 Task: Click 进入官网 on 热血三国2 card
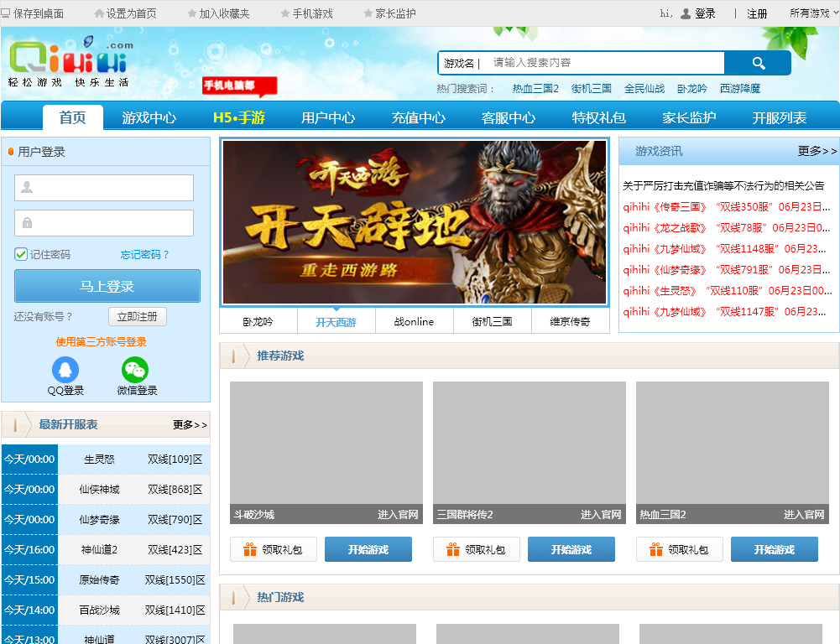[804, 515]
